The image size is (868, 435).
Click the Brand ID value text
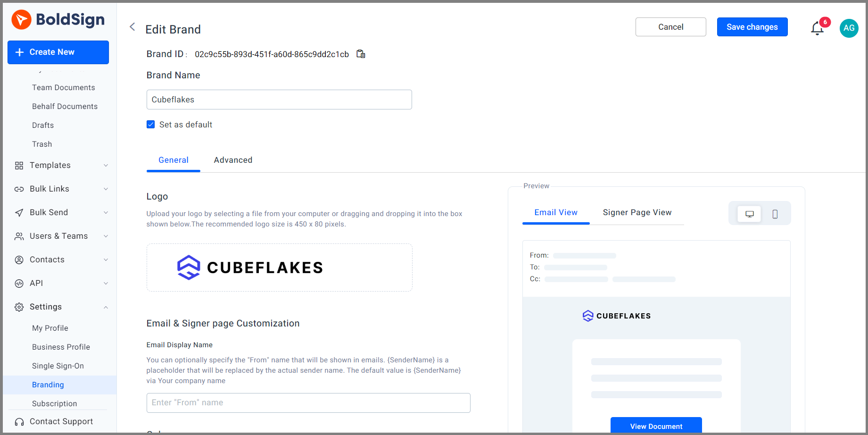[x=272, y=54]
